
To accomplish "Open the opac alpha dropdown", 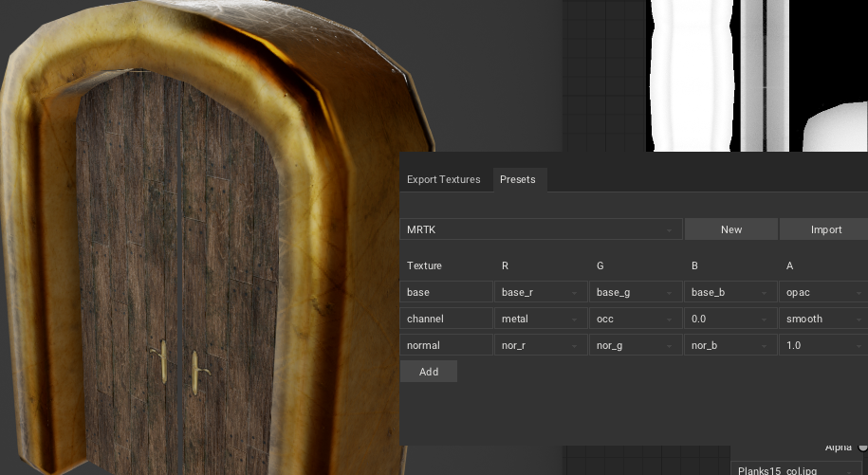I will (823, 292).
